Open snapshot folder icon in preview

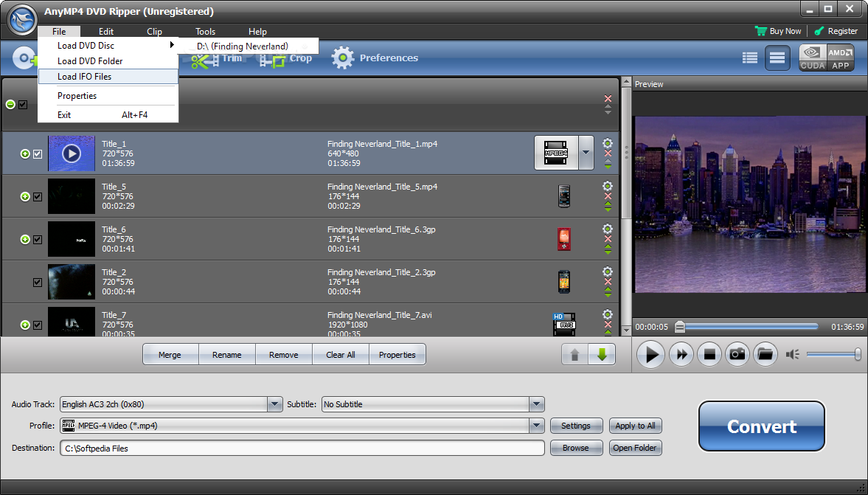765,354
